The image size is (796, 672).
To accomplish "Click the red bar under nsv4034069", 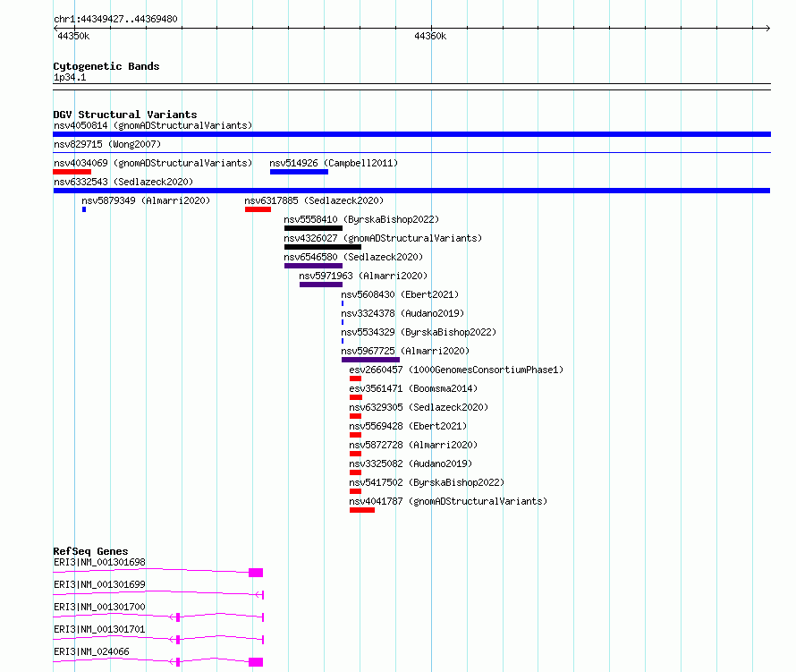I will 72,172.
